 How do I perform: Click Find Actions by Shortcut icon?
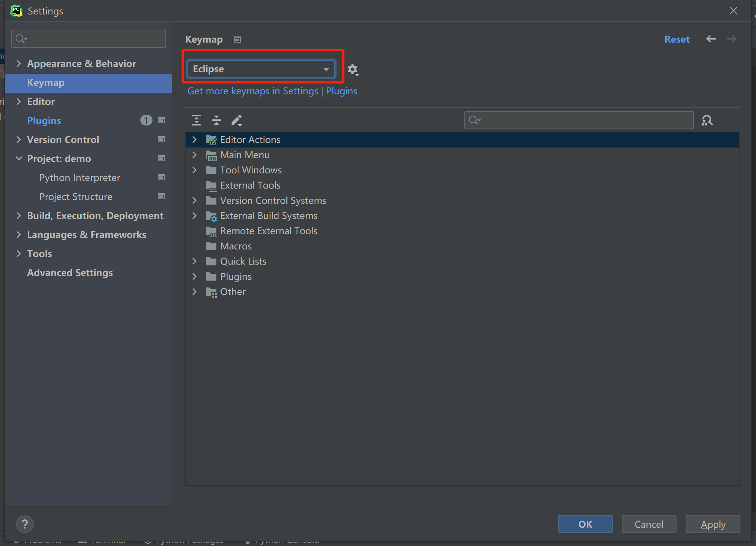pos(707,120)
